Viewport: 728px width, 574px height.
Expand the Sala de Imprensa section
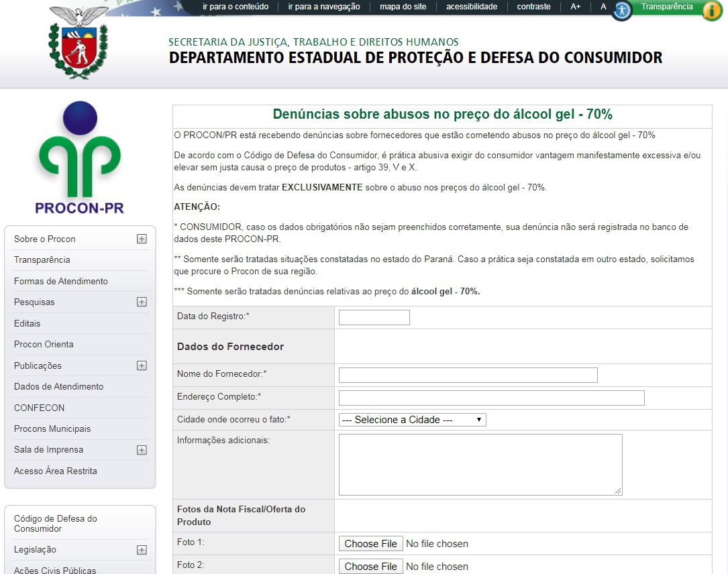142,450
